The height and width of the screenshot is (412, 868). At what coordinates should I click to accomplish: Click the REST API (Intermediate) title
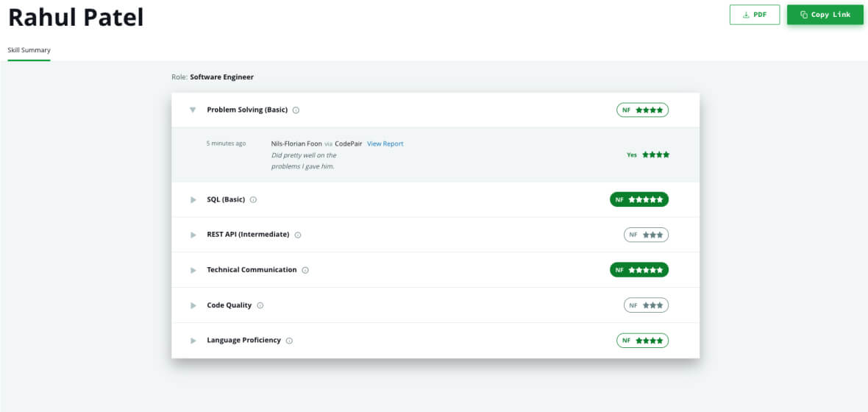(248, 234)
